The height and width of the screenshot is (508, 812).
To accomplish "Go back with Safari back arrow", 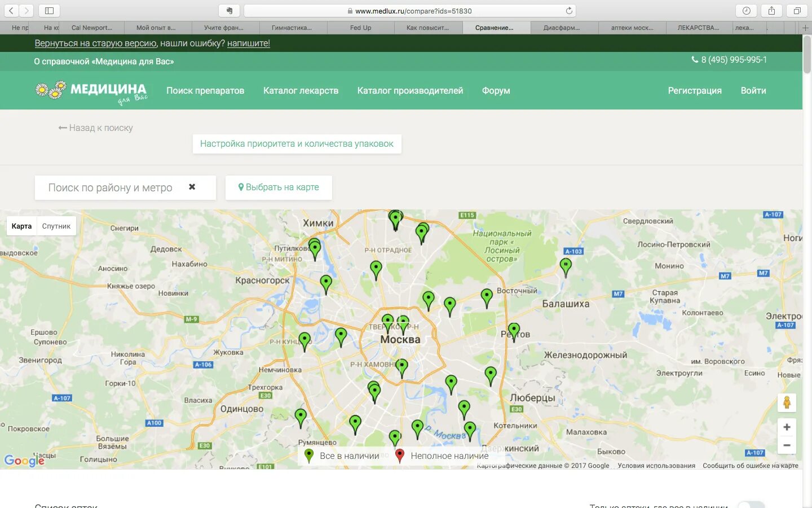I will point(11,11).
